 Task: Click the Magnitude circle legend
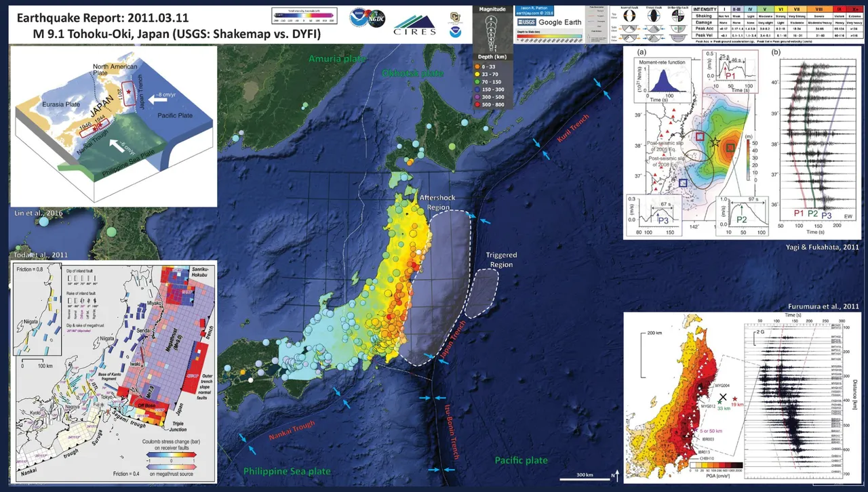coord(491,34)
